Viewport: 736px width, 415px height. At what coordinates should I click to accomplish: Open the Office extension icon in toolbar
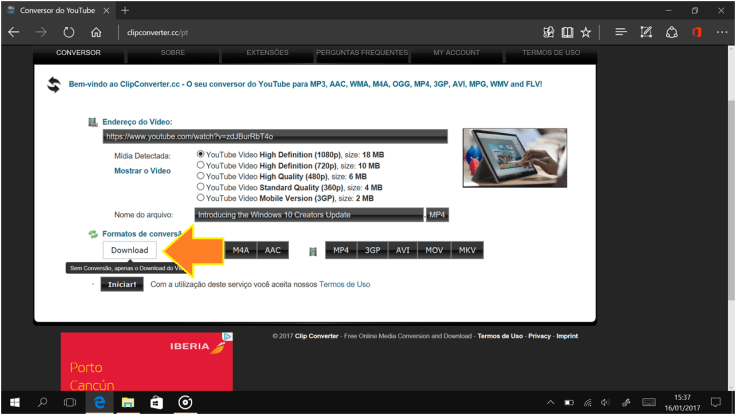point(697,32)
